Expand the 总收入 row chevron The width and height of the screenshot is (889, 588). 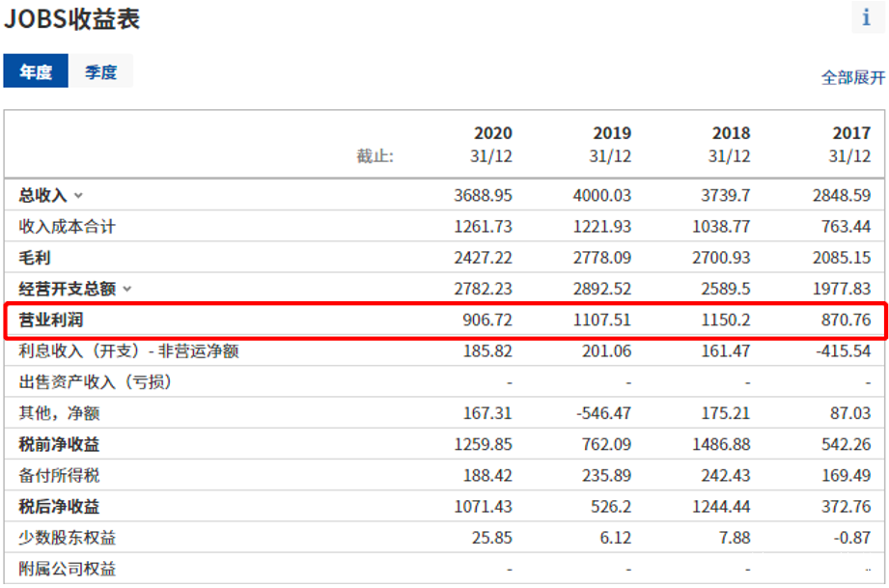78,196
